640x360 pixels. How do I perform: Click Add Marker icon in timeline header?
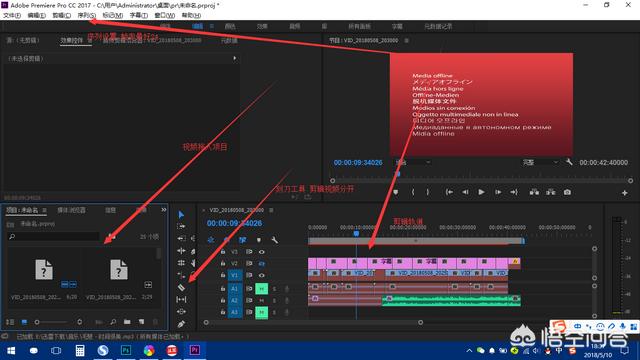pos(258,240)
